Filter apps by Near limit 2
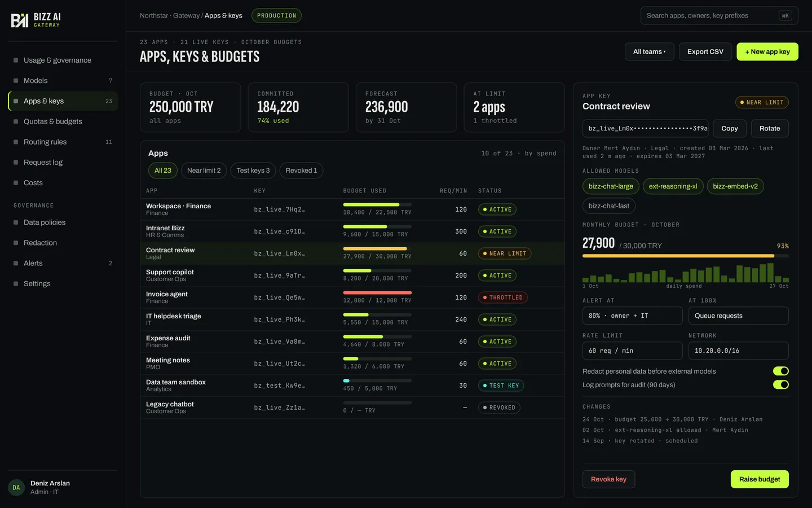 click(204, 170)
